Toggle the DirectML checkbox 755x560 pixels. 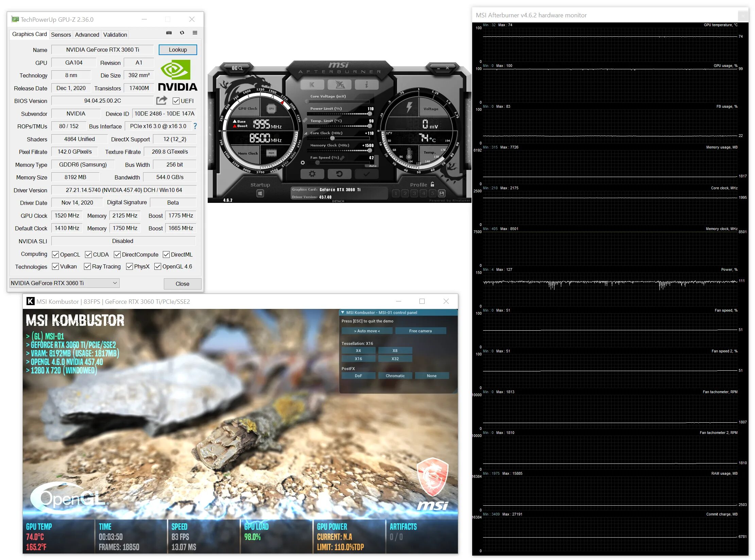coord(166,255)
